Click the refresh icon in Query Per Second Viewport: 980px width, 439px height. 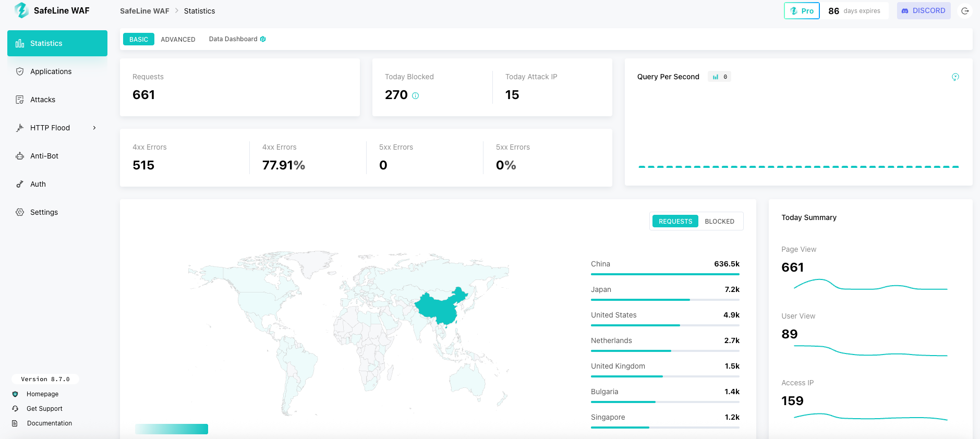click(x=955, y=77)
